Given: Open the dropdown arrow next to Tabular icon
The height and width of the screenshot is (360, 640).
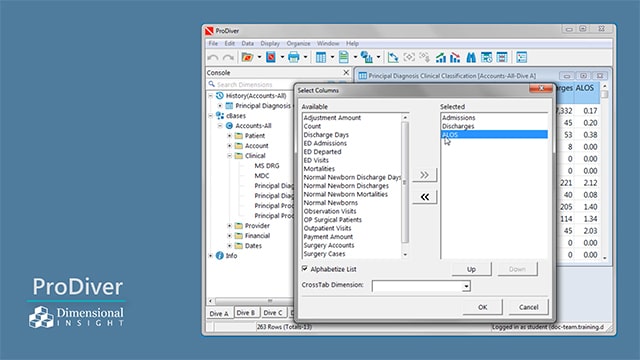Looking at the screenshot, I should (332, 58).
